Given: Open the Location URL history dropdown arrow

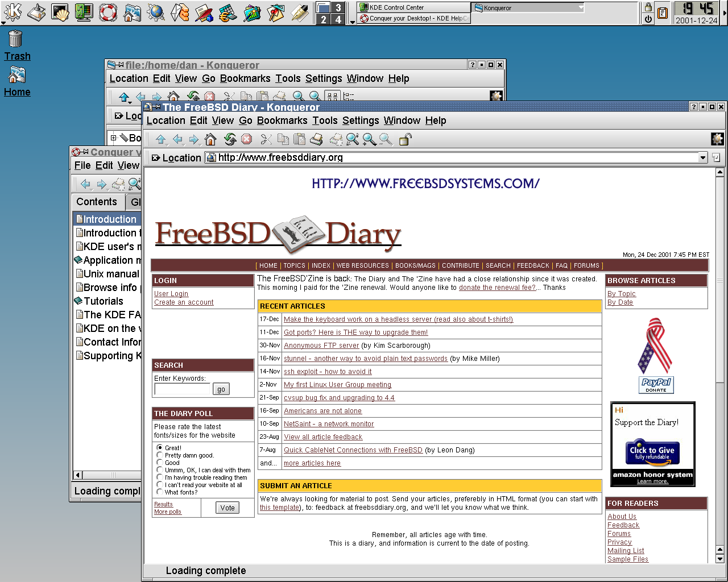Looking at the screenshot, I should tap(703, 158).
